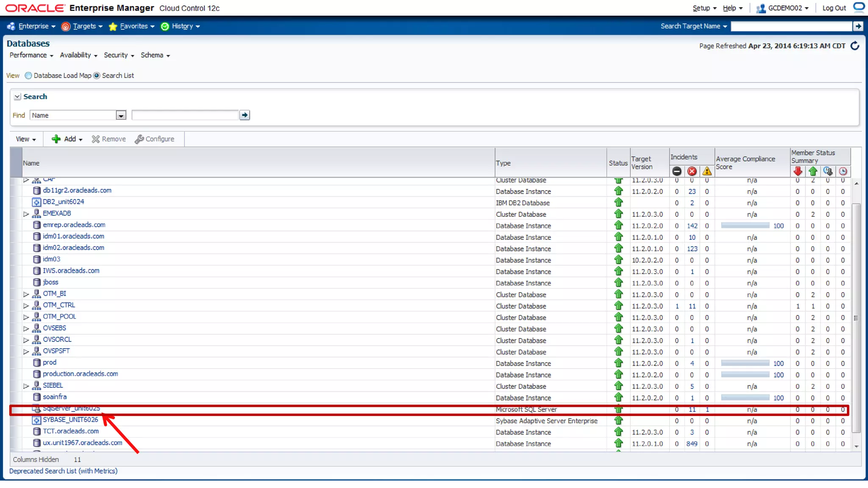
Task: Click the GCDEMO02 user icon
Action: (761, 8)
